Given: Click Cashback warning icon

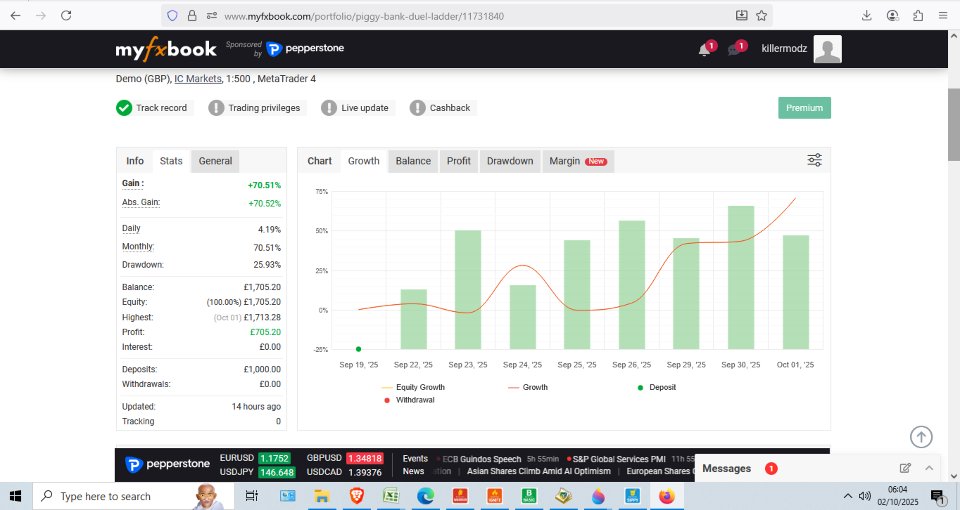Looking at the screenshot, I should click(x=417, y=108).
